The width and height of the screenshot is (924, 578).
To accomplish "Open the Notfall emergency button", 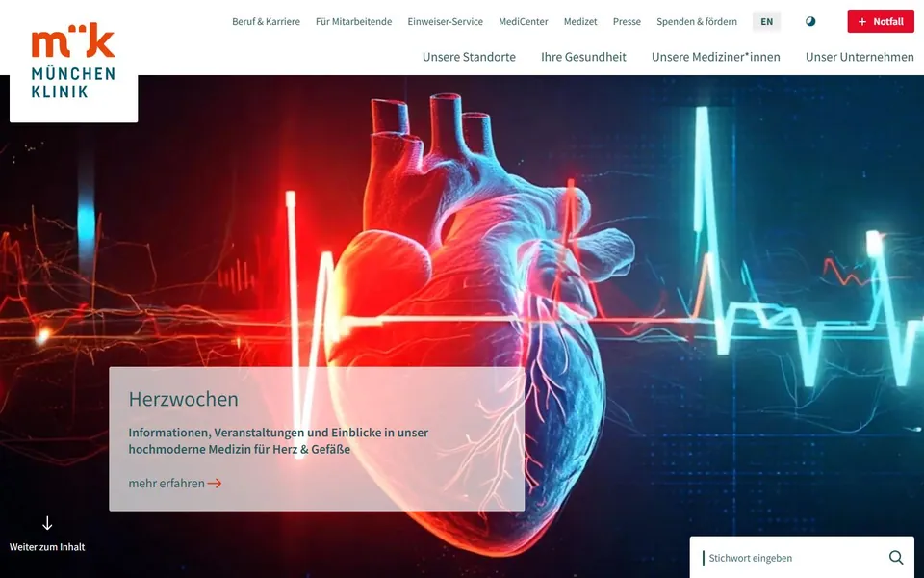I will [881, 21].
